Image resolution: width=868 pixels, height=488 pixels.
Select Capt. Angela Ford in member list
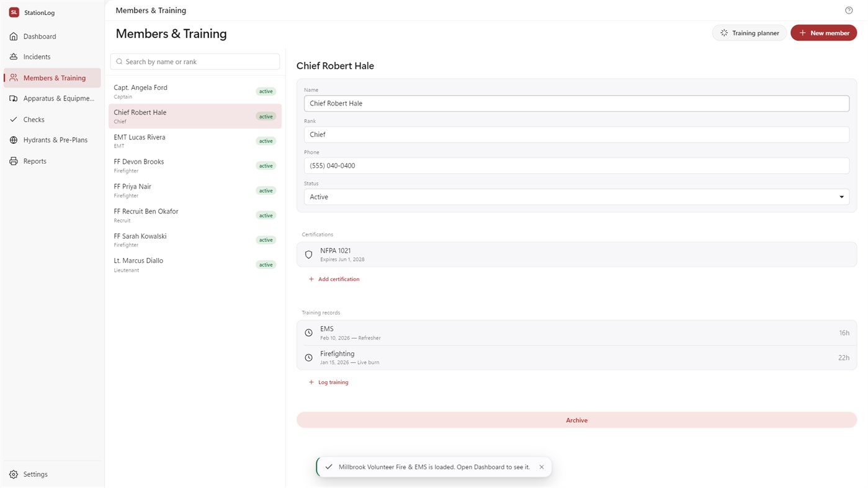[x=195, y=92]
